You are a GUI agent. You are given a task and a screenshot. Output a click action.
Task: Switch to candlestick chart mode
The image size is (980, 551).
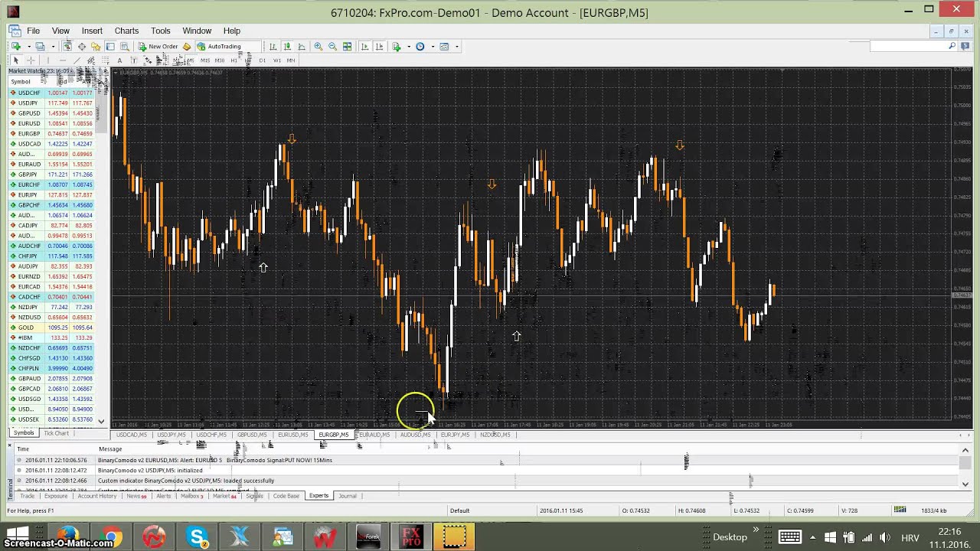[x=287, y=46]
